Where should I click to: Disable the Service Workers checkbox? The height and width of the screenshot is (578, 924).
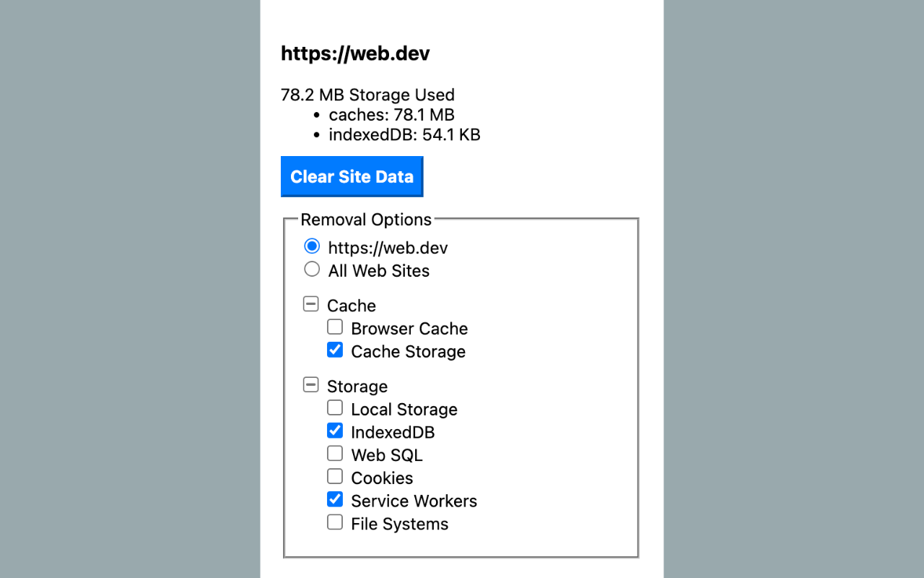335,500
